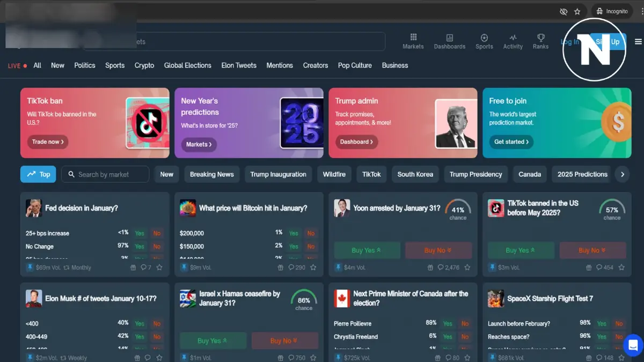Select the Top trending filter
This screenshot has height=362, width=644.
(x=38, y=174)
